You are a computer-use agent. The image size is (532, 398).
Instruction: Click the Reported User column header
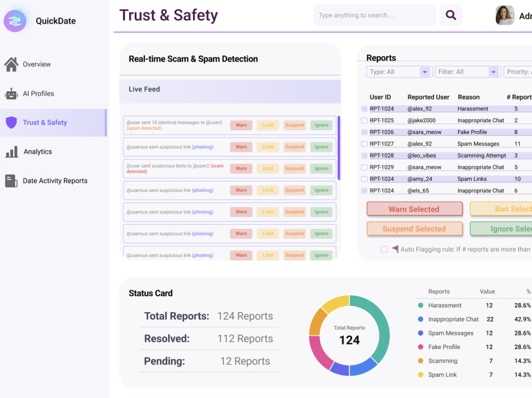click(428, 97)
